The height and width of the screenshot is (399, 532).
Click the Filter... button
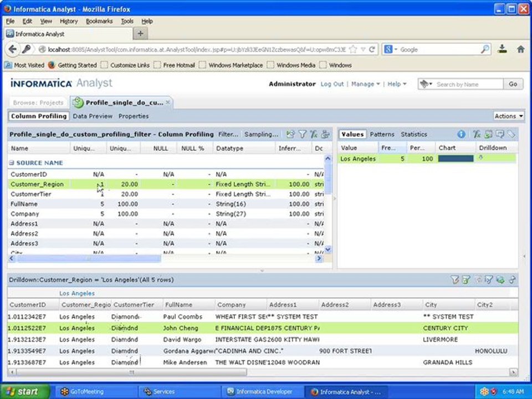pos(228,134)
